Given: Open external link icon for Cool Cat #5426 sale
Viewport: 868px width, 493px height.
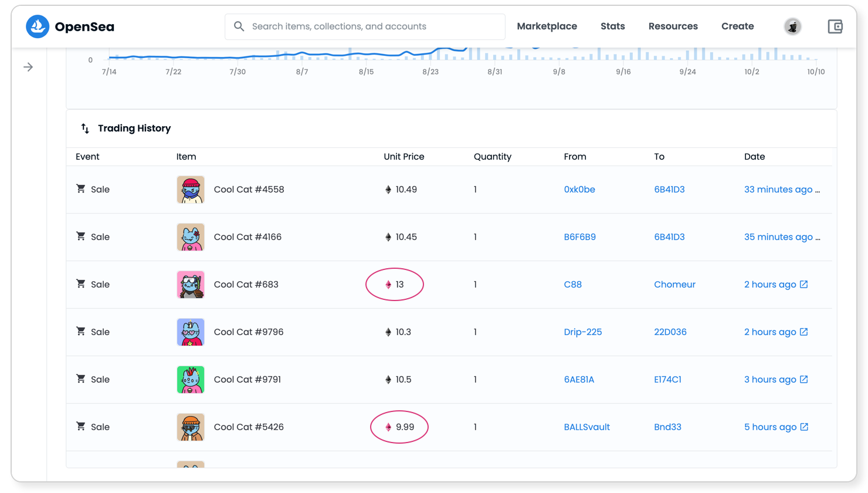Looking at the screenshot, I should [804, 427].
